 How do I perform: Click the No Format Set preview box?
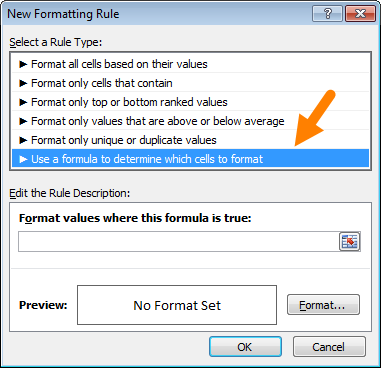[x=177, y=305]
